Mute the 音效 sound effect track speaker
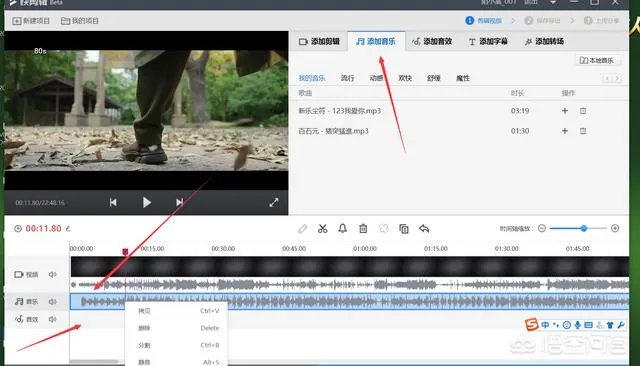Viewport: 640px width, 366px height. pyautogui.click(x=53, y=319)
